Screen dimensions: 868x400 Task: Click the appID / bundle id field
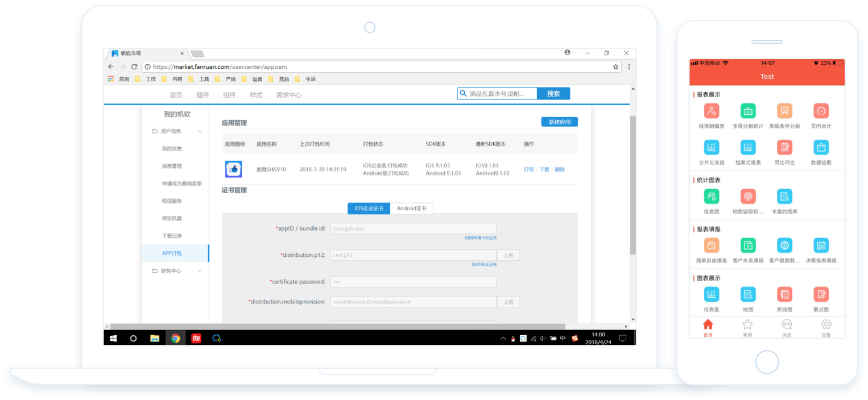(413, 228)
